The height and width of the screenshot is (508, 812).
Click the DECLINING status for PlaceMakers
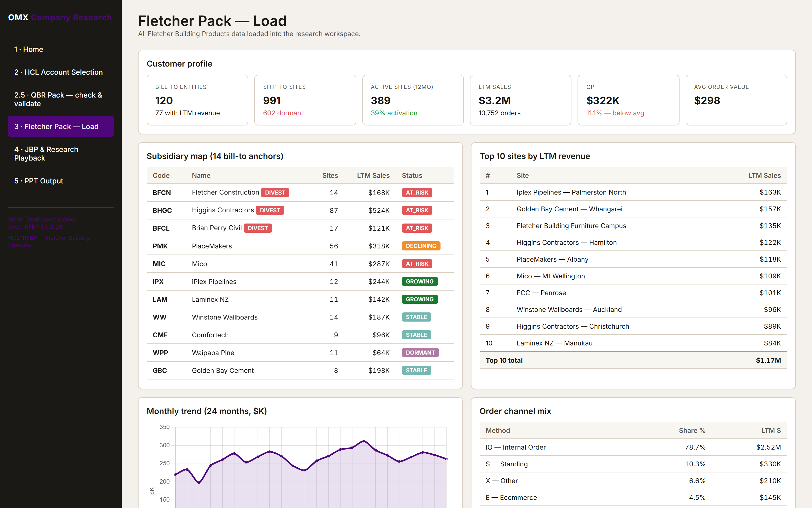(x=421, y=246)
